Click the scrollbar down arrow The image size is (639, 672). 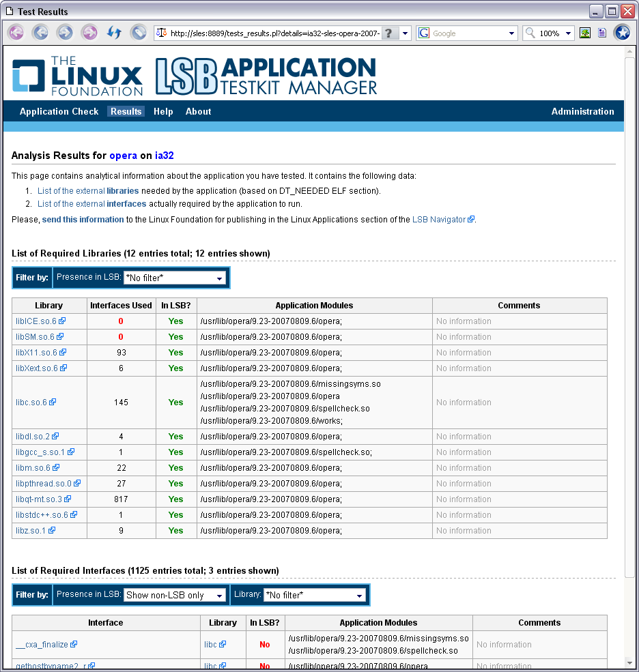point(629,662)
